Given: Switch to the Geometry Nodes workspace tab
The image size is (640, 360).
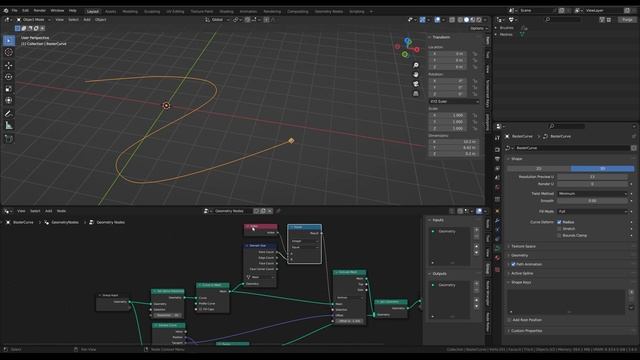Looking at the screenshot, I should [329, 11].
